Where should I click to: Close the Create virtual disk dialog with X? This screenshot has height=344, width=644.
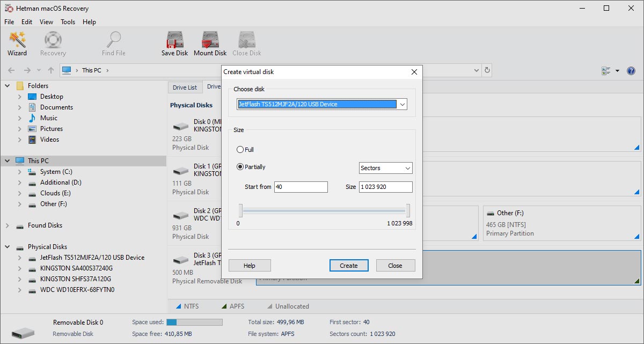tap(414, 72)
